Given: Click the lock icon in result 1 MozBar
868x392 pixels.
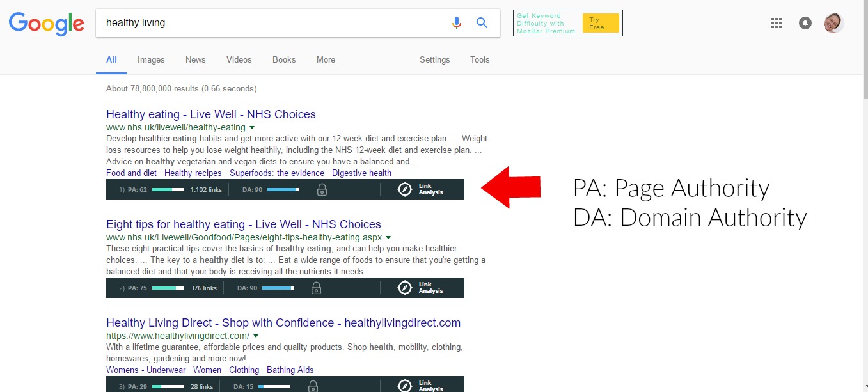Looking at the screenshot, I should (x=322, y=189).
